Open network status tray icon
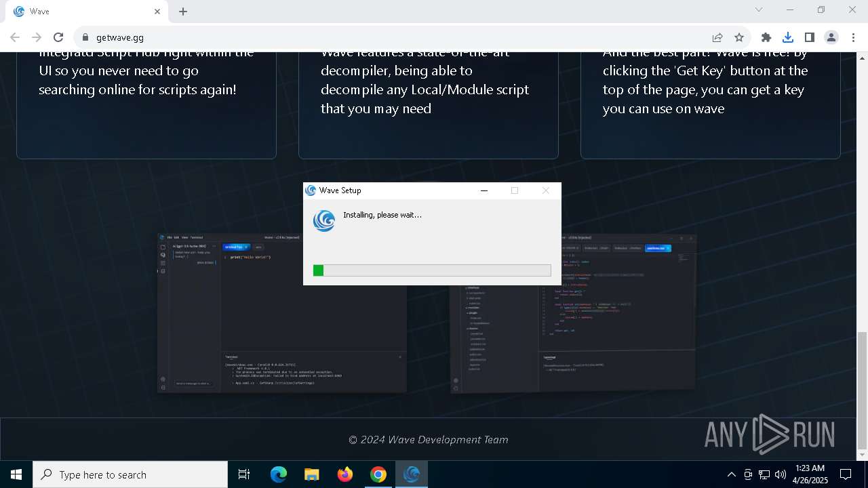Viewport: 868px width, 488px height. pos(764,474)
